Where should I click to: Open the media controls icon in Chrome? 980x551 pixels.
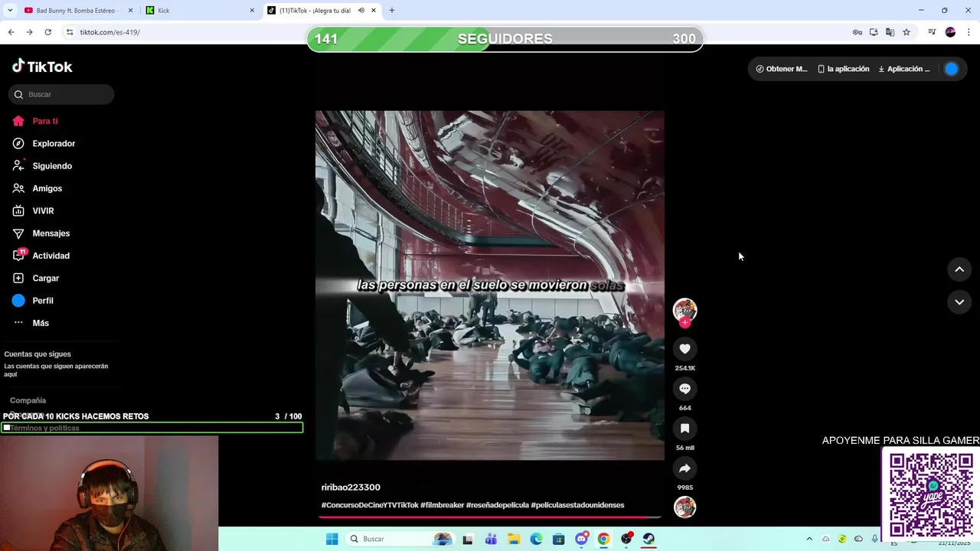pyautogui.click(x=932, y=32)
